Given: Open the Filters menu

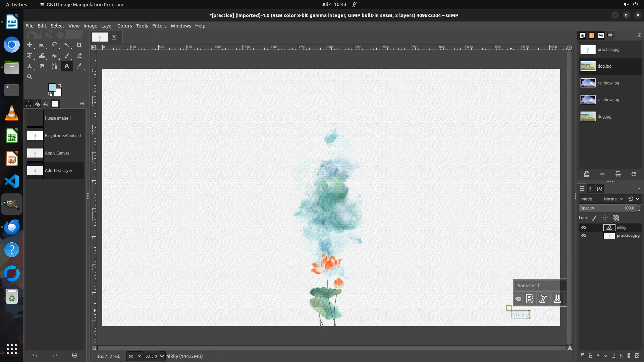Looking at the screenshot, I should click(159, 26).
